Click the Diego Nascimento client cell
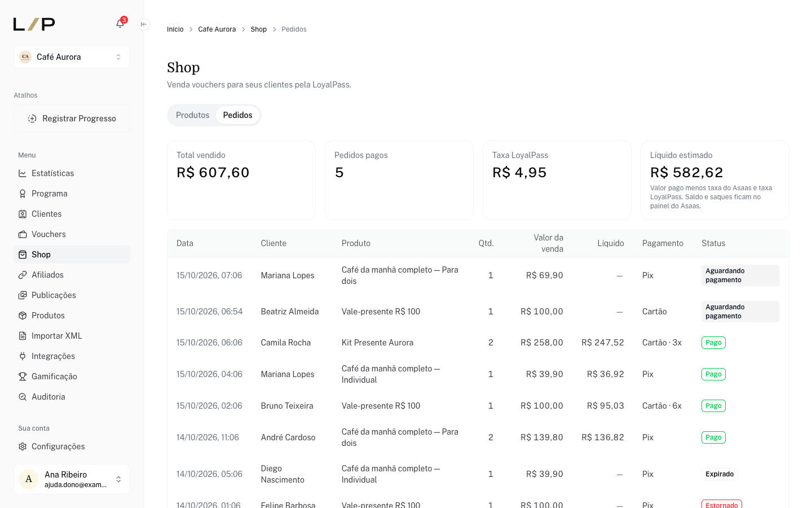Screen dimensions: 812x508 283,474
